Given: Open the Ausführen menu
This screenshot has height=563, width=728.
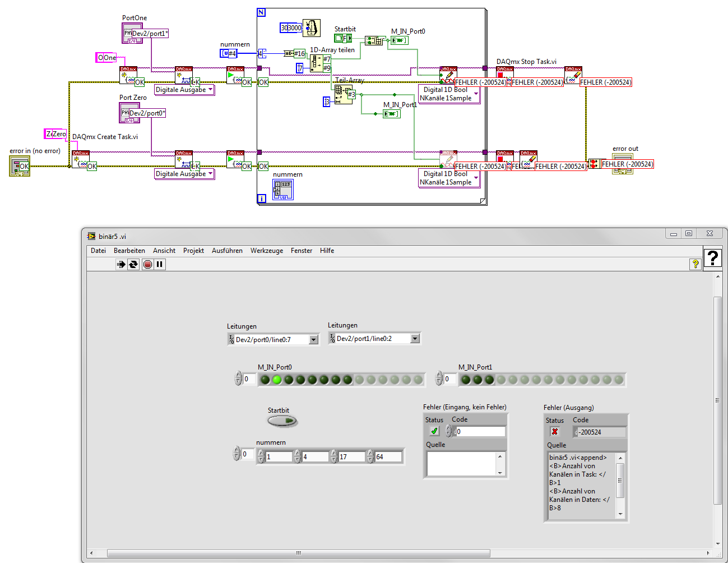Looking at the screenshot, I should [227, 251].
